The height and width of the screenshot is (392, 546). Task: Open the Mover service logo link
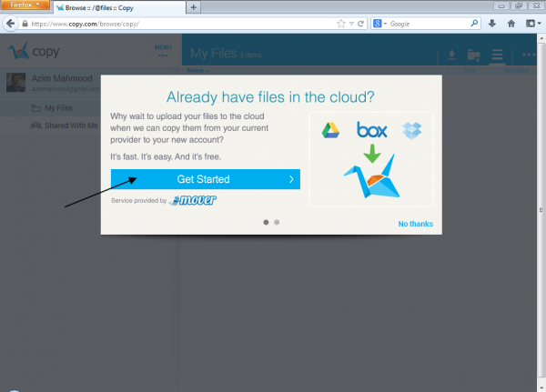(x=194, y=200)
